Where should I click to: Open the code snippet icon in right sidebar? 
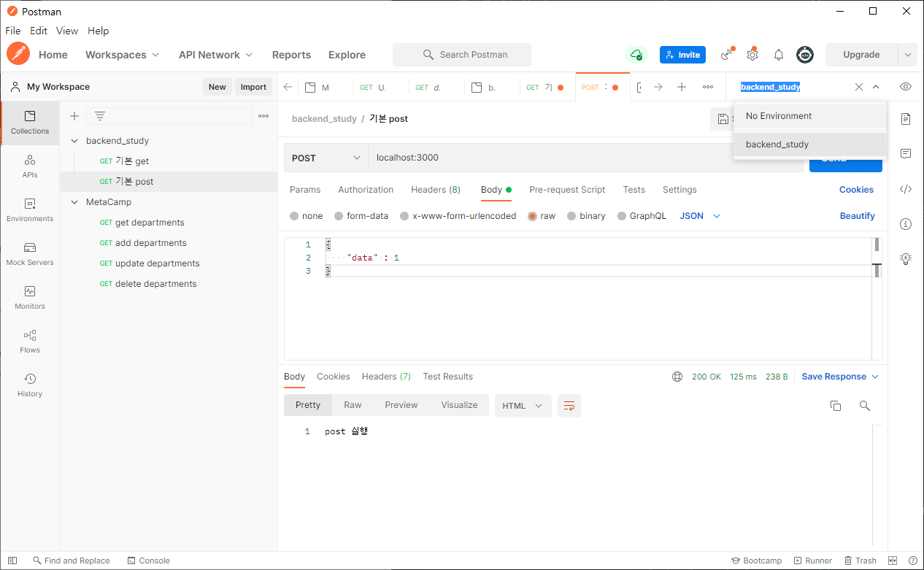click(x=906, y=189)
